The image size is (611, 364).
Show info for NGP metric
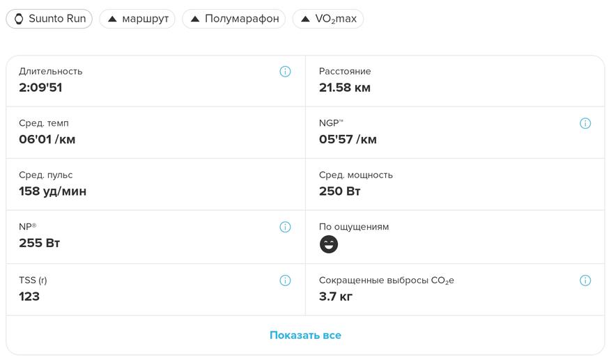(585, 123)
